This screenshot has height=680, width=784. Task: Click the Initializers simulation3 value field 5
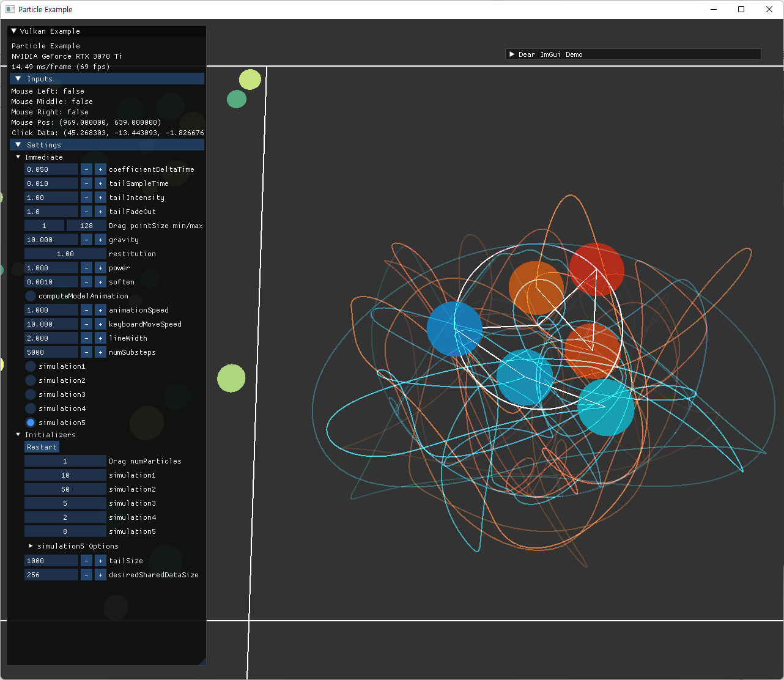click(65, 503)
